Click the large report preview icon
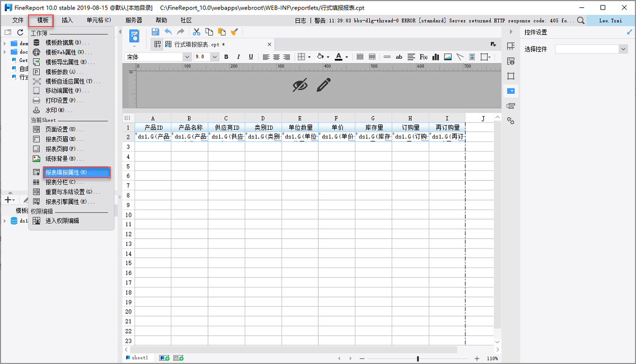636x364 pixels. (x=135, y=36)
